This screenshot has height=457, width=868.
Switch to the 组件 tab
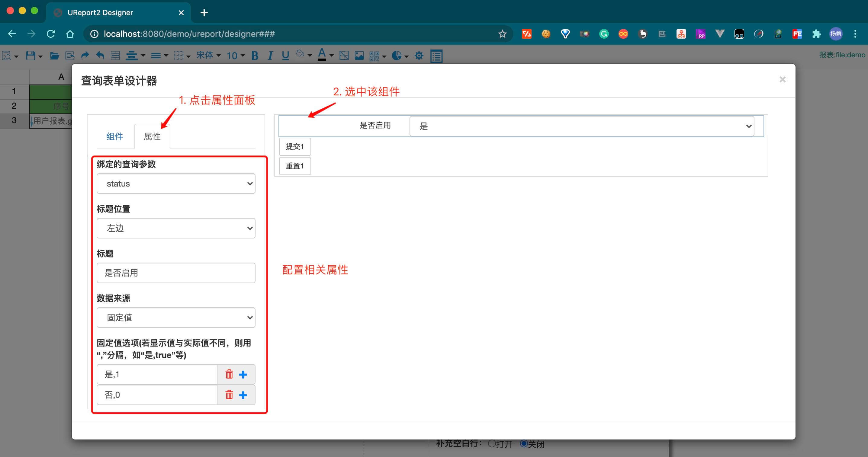pos(114,136)
